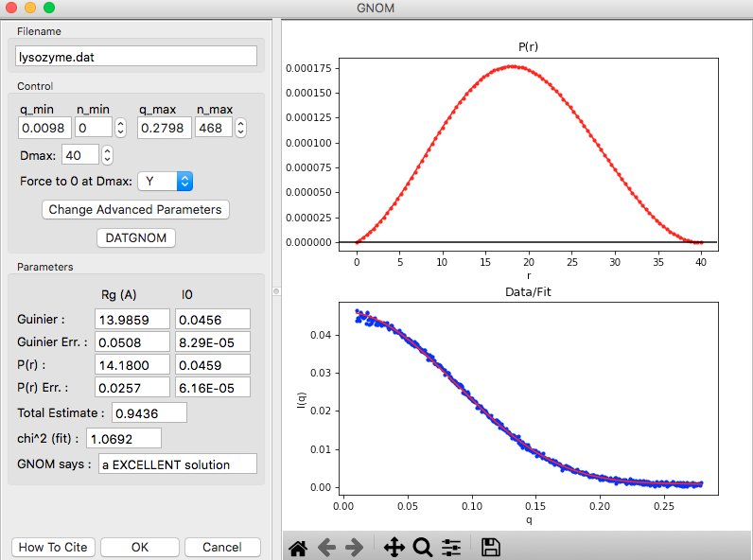Screen dimensions: 753x560
Task: Click the red macOS close button
Action: pyautogui.click(x=11, y=8)
